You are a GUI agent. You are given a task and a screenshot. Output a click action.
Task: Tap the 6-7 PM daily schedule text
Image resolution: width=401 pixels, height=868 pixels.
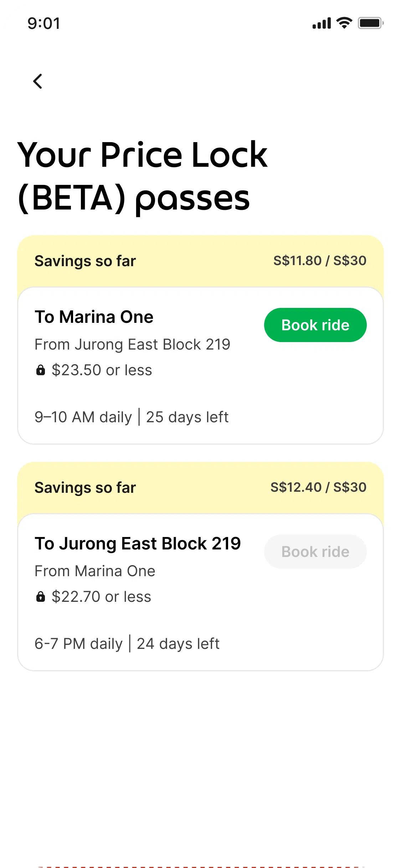click(79, 644)
